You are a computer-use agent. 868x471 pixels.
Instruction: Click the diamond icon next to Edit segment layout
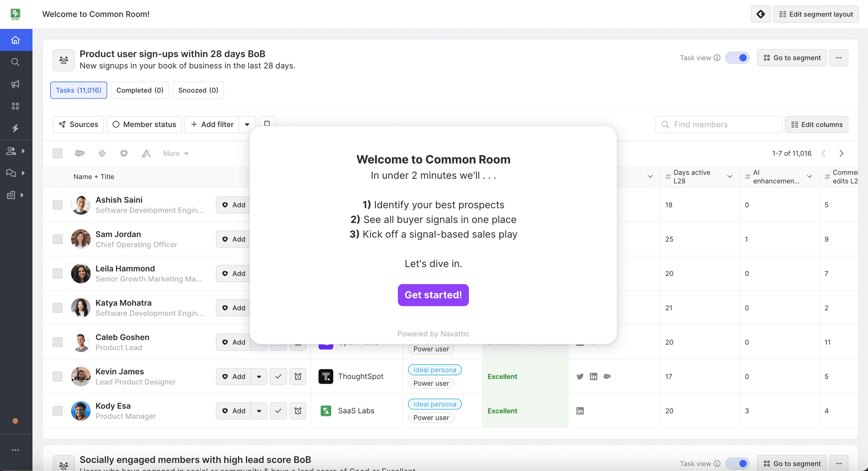coord(760,14)
